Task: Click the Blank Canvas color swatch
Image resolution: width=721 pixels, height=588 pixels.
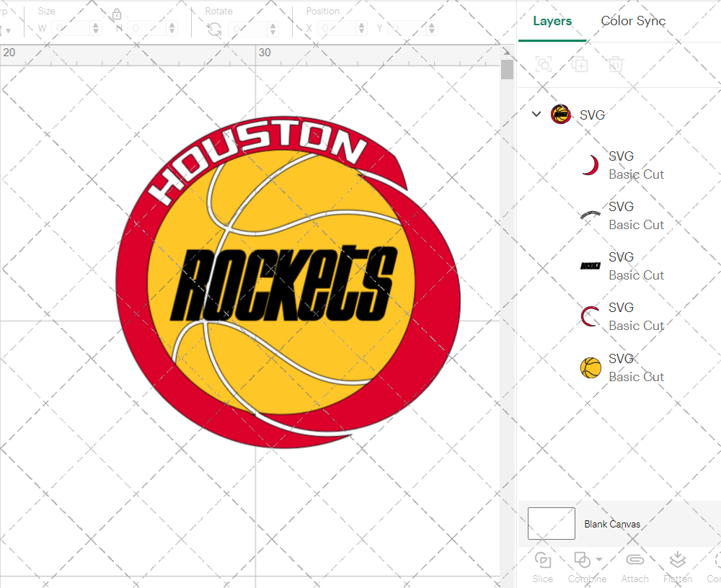Action: [x=551, y=524]
